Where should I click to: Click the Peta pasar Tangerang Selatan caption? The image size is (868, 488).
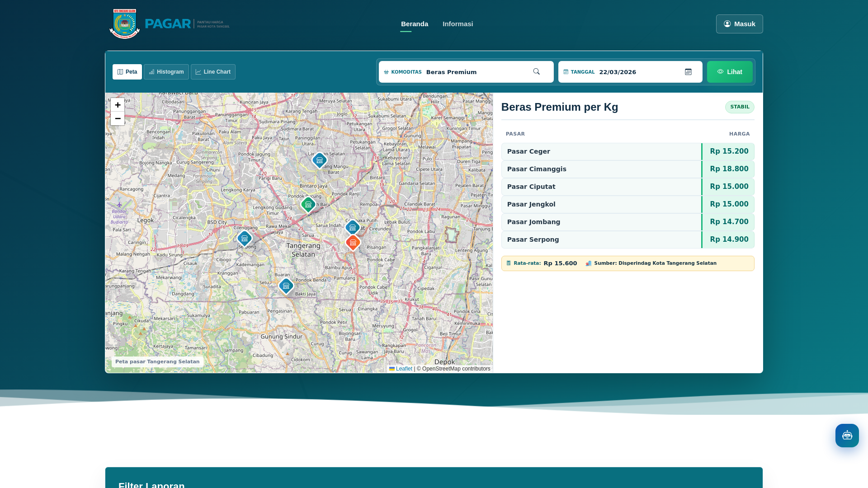[x=157, y=361]
